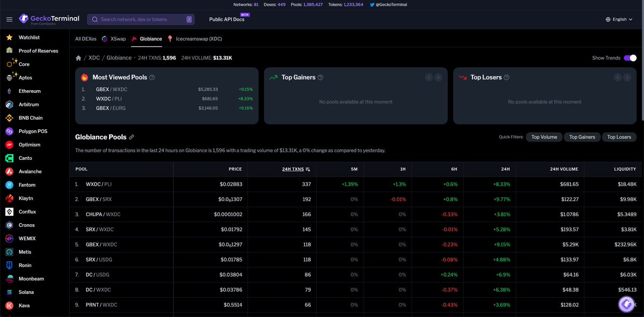
Task: Click the Watchlist star icon
Action: tap(9, 38)
